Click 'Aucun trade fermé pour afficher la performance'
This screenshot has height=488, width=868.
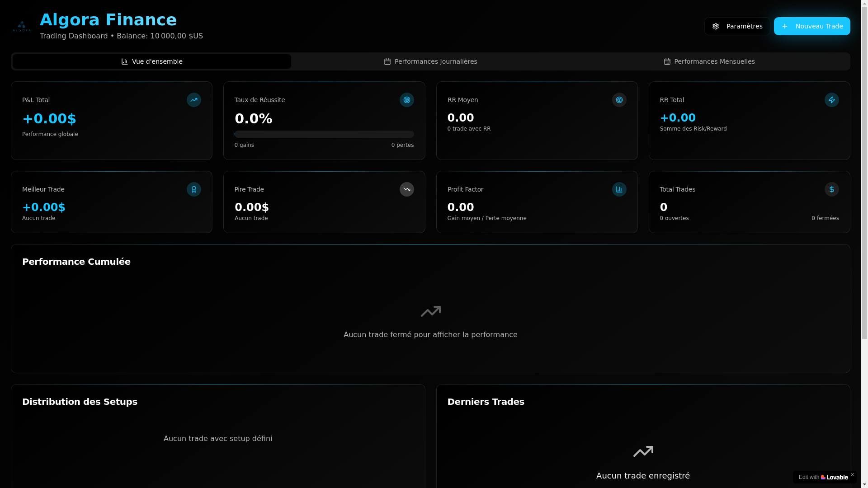pyautogui.click(x=430, y=335)
